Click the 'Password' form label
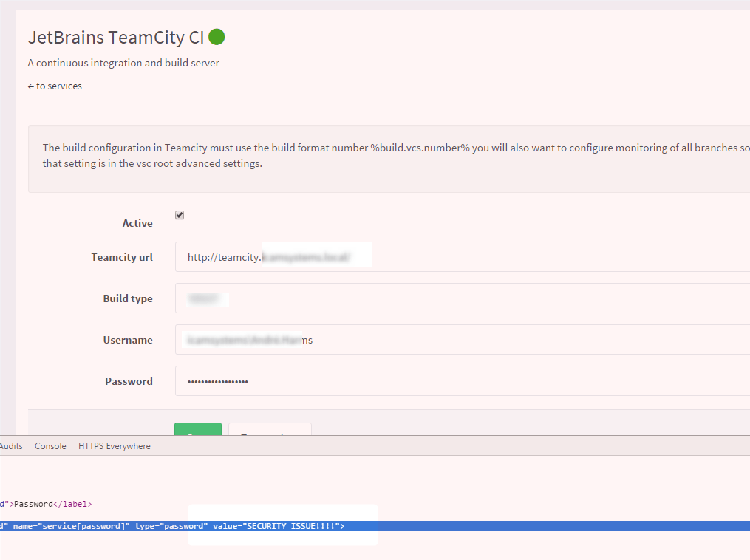This screenshot has height=560, width=750. pyautogui.click(x=129, y=381)
